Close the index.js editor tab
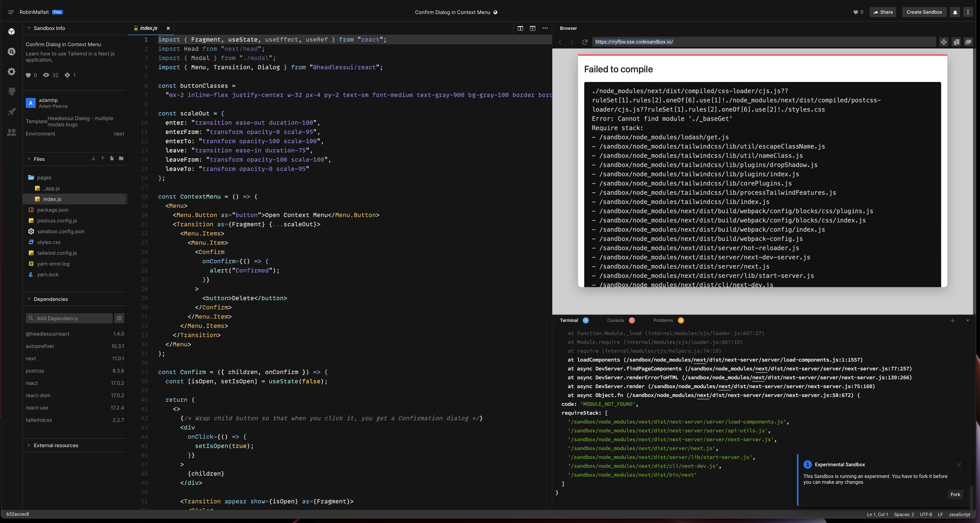 tap(168, 28)
